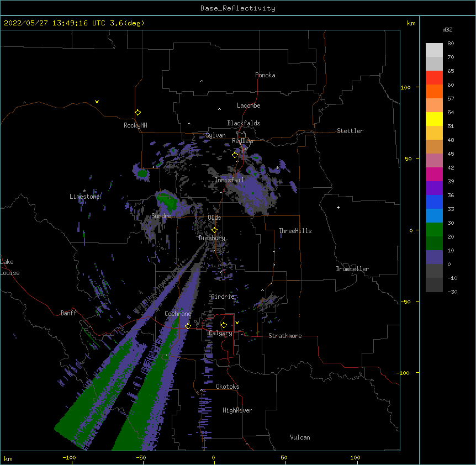Pick the yellow 51–54 dBZ legend swatch
Viewport: 476px width, 465px height.
[434, 119]
